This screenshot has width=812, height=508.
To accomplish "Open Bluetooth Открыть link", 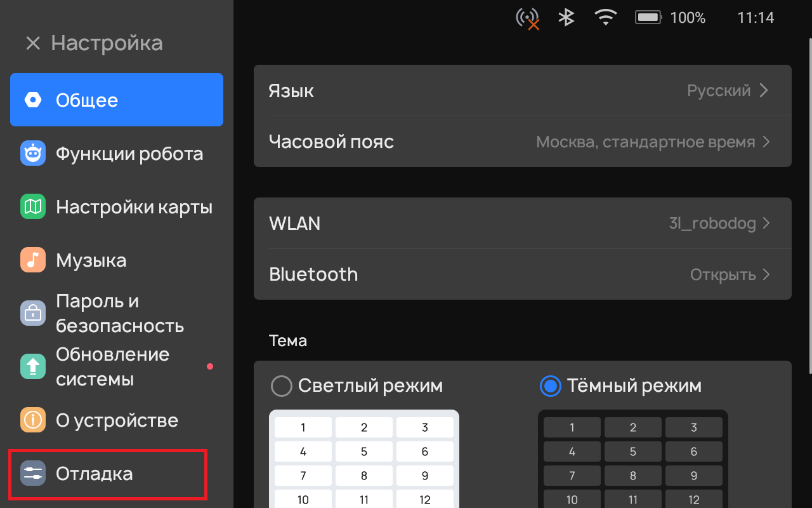I will point(730,274).
